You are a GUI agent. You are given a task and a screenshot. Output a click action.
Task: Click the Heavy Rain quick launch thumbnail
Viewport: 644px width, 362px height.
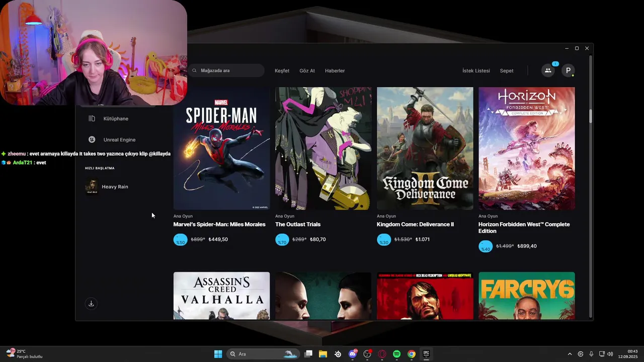point(91,187)
